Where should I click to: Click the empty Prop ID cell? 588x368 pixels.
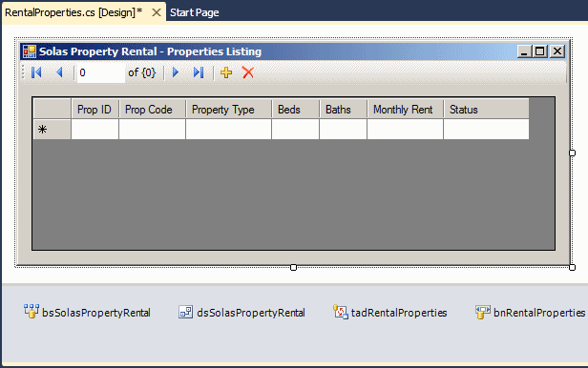pyautogui.click(x=94, y=130)
